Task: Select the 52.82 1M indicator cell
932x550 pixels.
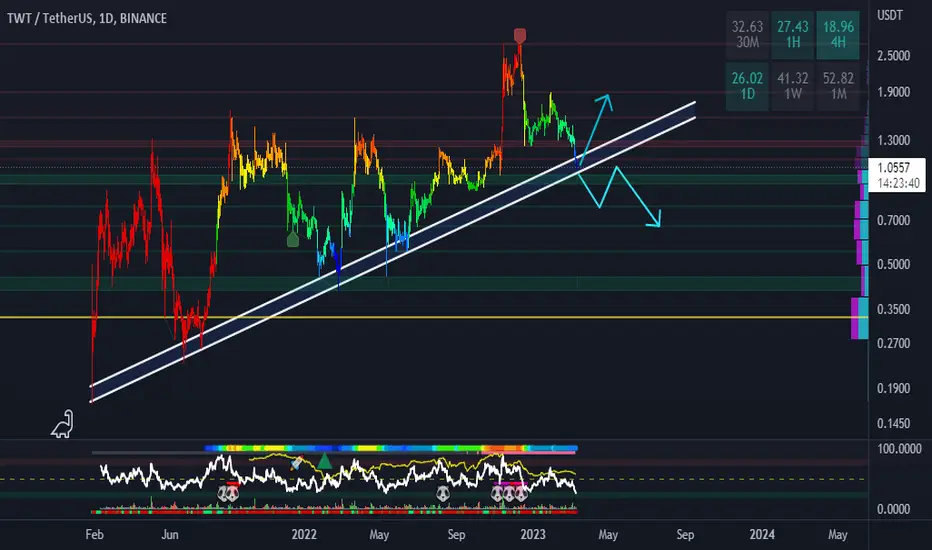Action: tap(838, 86)
